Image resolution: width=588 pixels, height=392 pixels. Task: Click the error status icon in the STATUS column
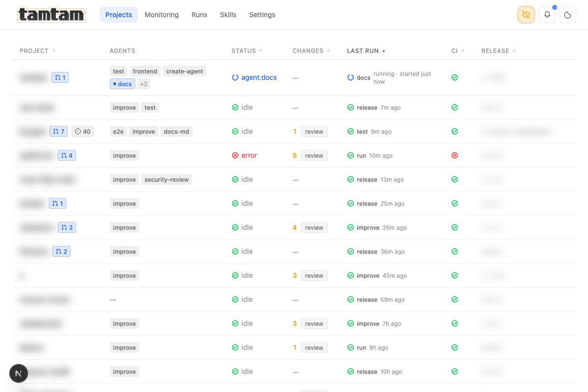coord(235,155)
